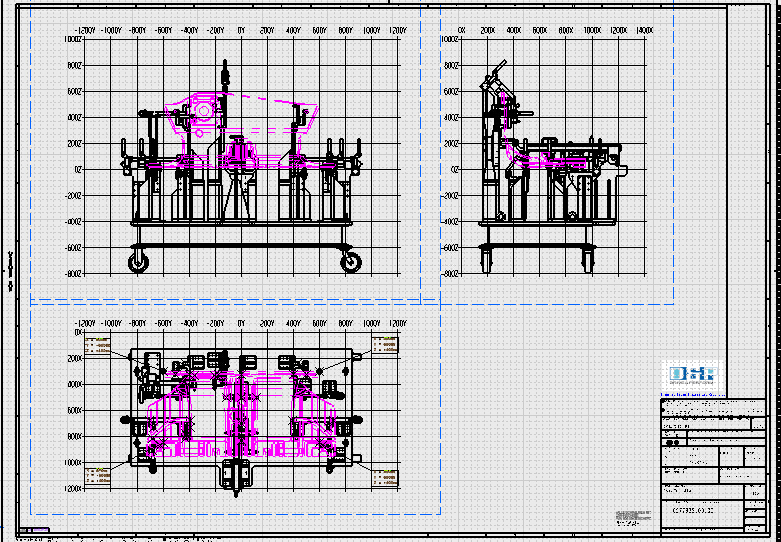Click the blue link text under the logo
The image size is (781, 542).
click(x=693, y=395)
